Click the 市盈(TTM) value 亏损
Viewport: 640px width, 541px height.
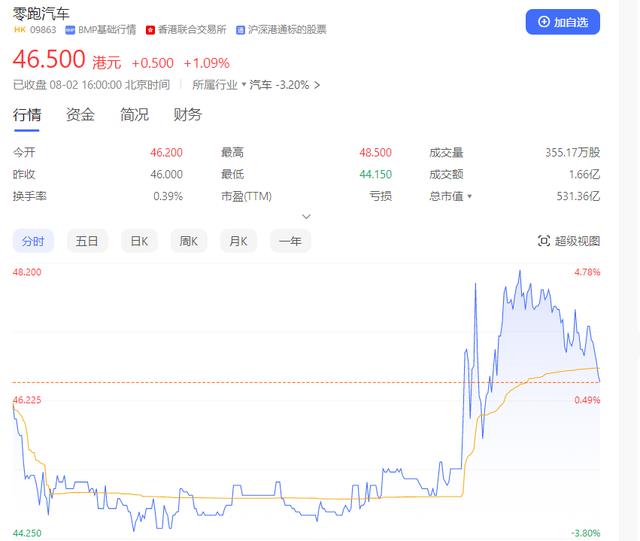pos(380,196)
